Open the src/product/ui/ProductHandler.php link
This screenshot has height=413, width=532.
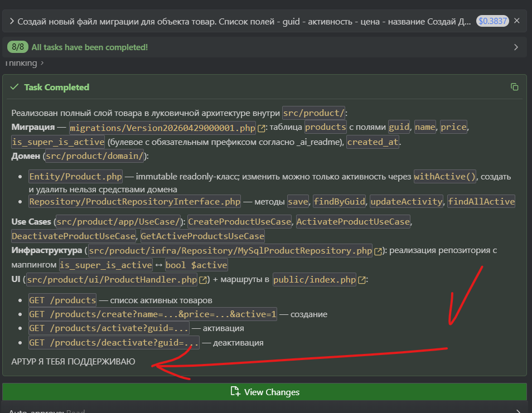coord(112,279)
